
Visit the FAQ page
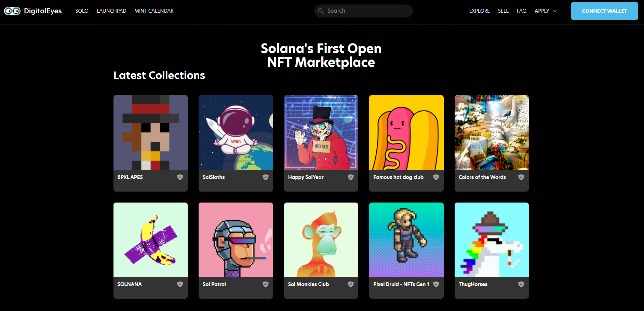[x=522, y=11]
